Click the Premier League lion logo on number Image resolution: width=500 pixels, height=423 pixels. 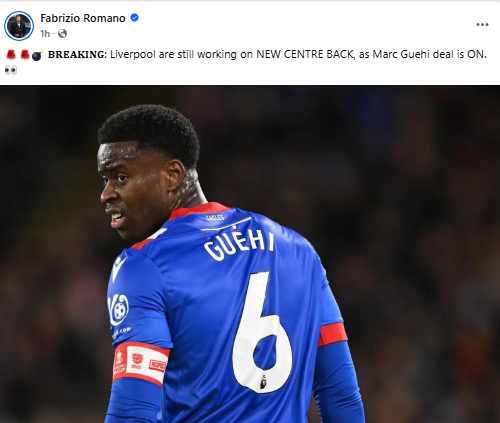click(263, 382)
